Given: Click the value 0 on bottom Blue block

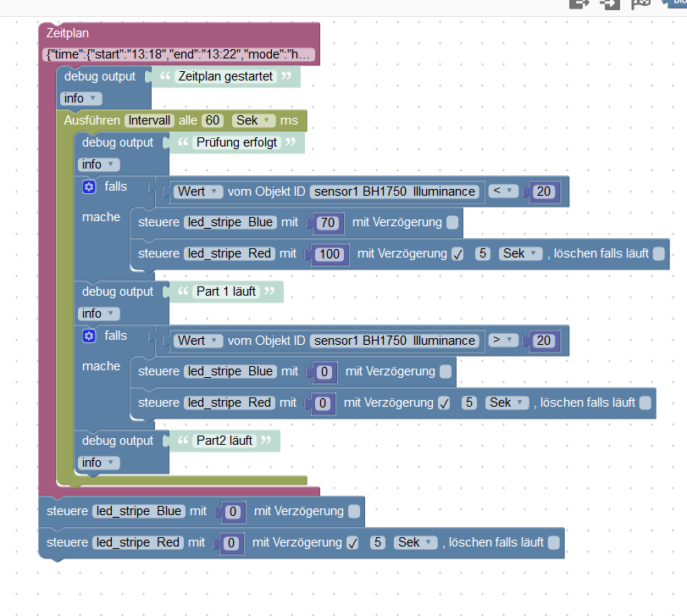Looking at the screenshot, I should [x=233, y=512].
